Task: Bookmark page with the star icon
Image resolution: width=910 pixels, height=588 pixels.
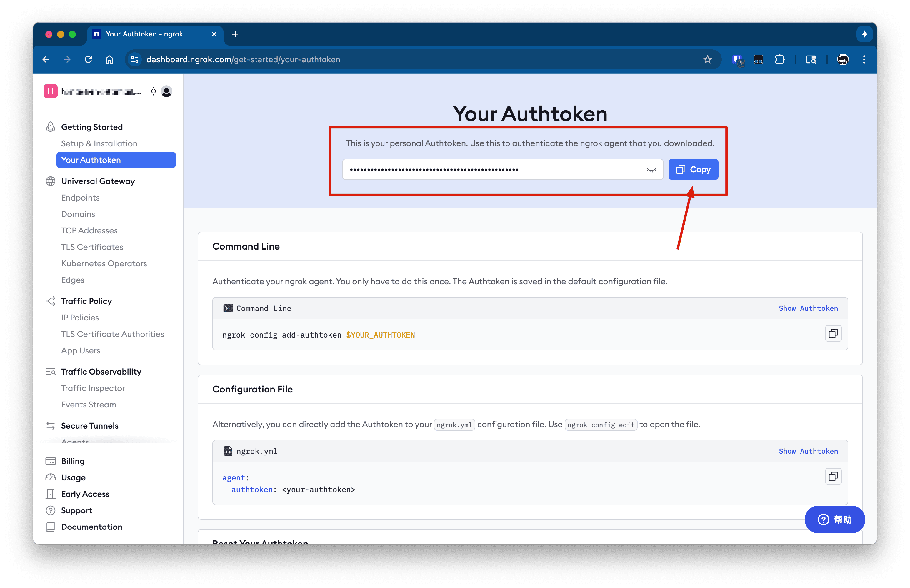Action: pos(708,60)
